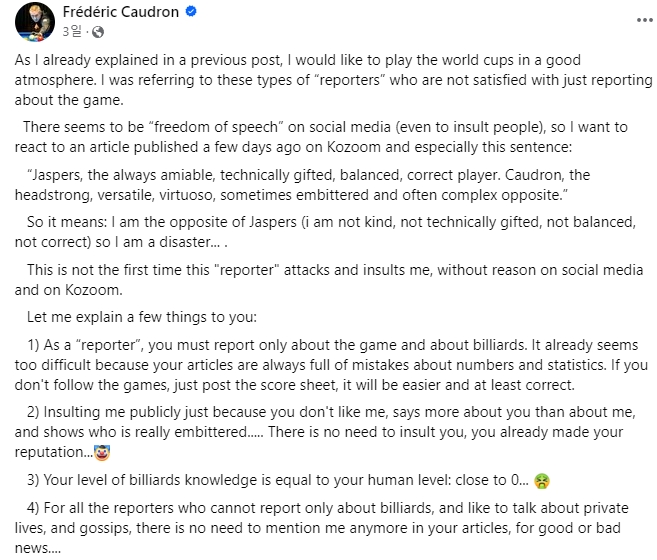Screen dimensions: 657x560
Task: Open the post timestamp "3일"
Action: click(x=71, y=32)
